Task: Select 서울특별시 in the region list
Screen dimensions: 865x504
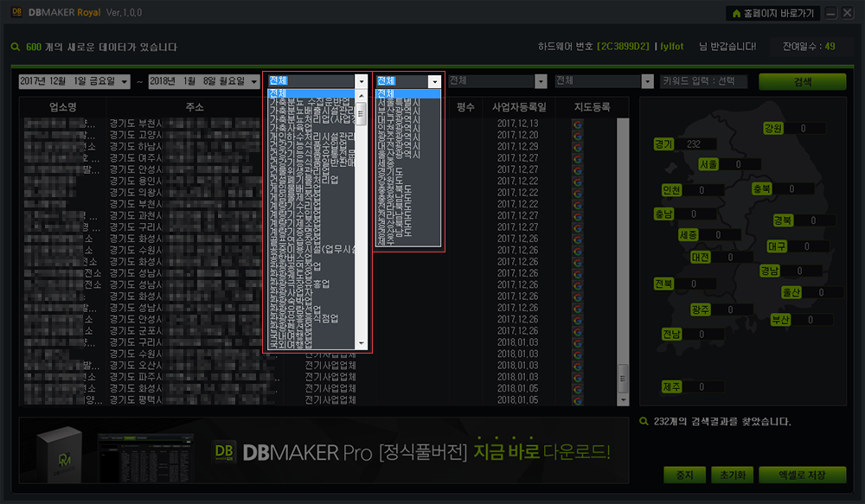Action: point(399,102)
